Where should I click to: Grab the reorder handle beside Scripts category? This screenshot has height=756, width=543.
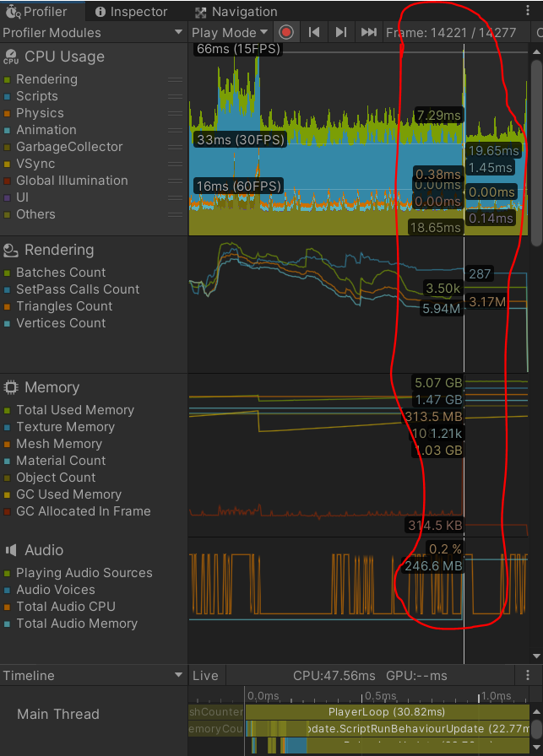click(x=175, y=96)
